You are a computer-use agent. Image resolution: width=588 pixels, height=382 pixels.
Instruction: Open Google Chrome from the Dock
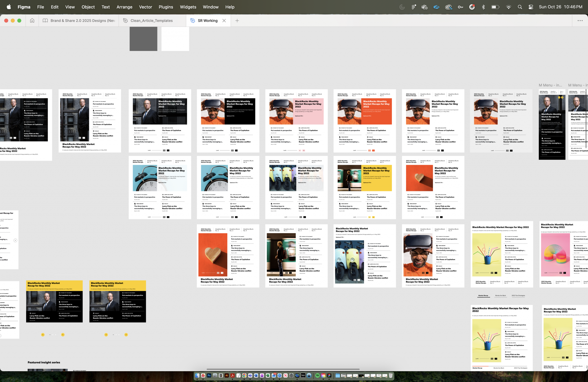pyautogui.click(x=244, y=376)
